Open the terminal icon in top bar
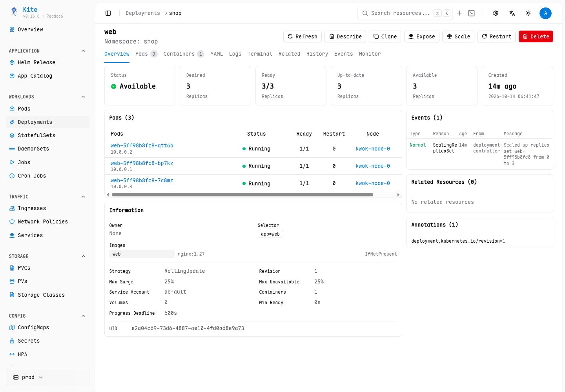Screen dimensions: 565x392 (x=472, y=13)
